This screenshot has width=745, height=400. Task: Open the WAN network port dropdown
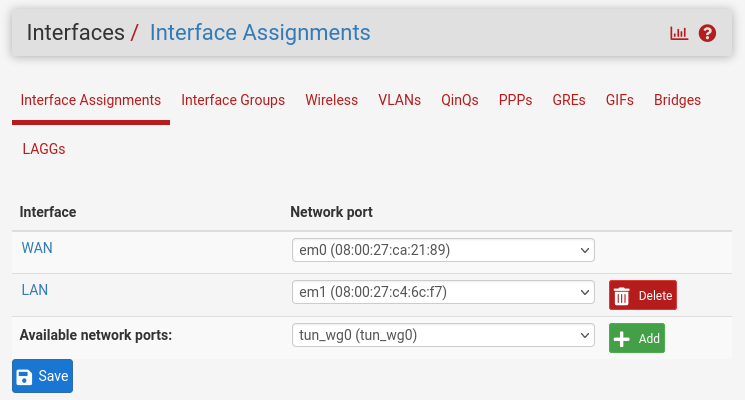(443, 250)
